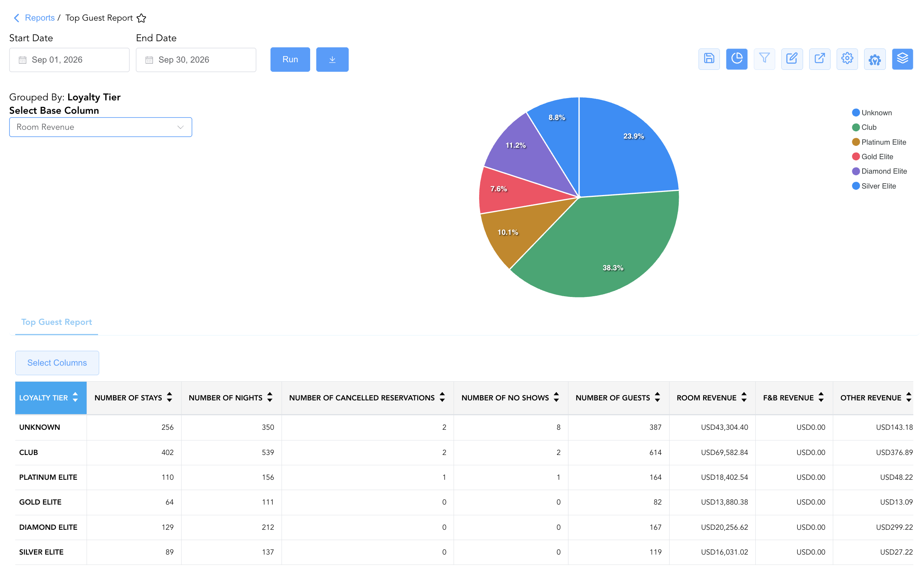Toggle Gold Elite legend entry
This screenshot has width=924, height=571.
[872, 157]
